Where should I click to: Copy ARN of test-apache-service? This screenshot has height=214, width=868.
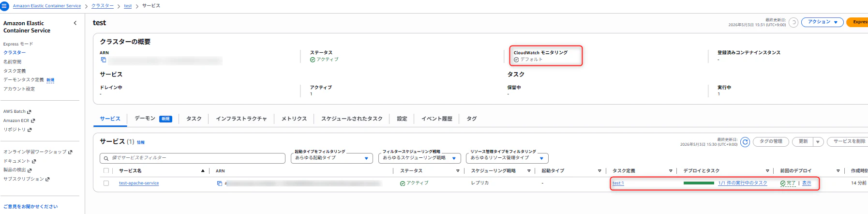click(220, 183)
